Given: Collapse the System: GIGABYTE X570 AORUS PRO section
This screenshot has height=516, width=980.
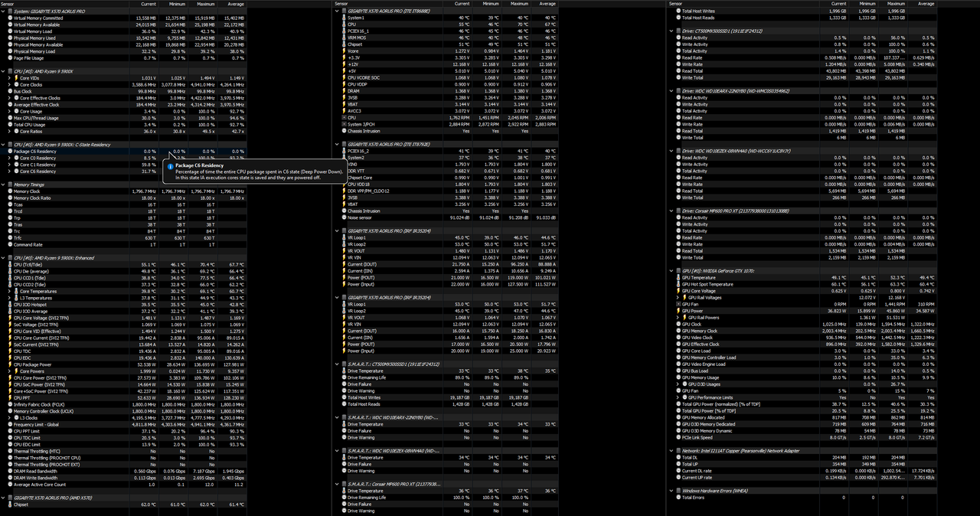Looking at the screenshot, I should tap(4, 11).
